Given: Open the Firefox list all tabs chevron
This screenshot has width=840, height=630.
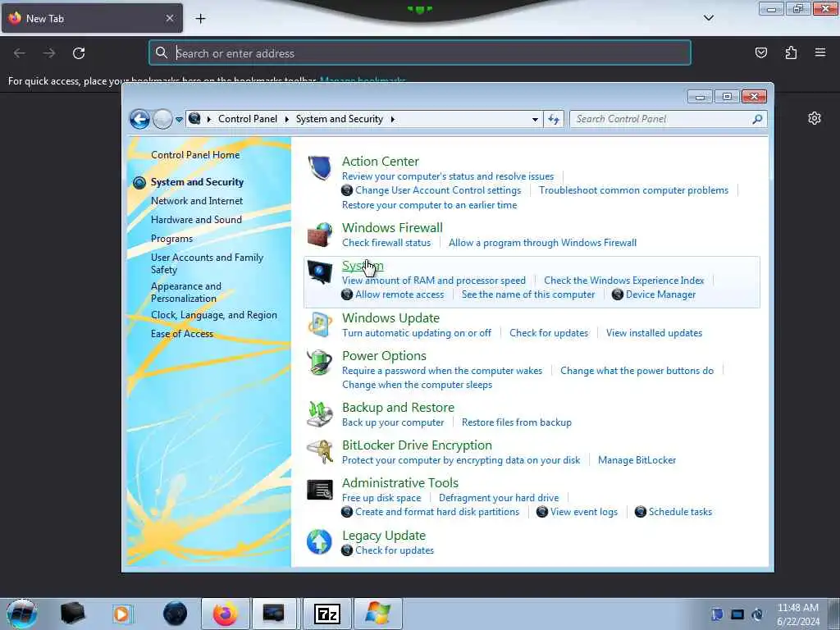Looking at the screenshot, I should pyautogui.click(x=708, y=18).
